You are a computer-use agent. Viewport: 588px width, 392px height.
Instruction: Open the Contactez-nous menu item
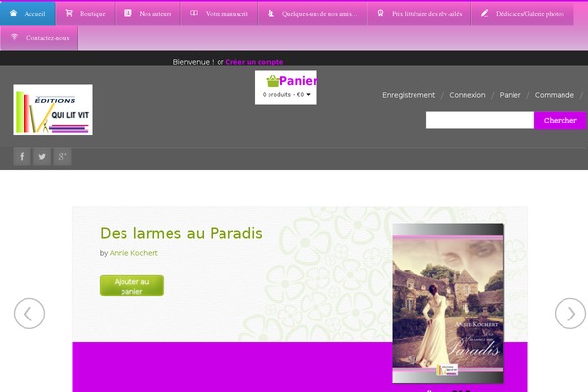click(x=39, y=38)
